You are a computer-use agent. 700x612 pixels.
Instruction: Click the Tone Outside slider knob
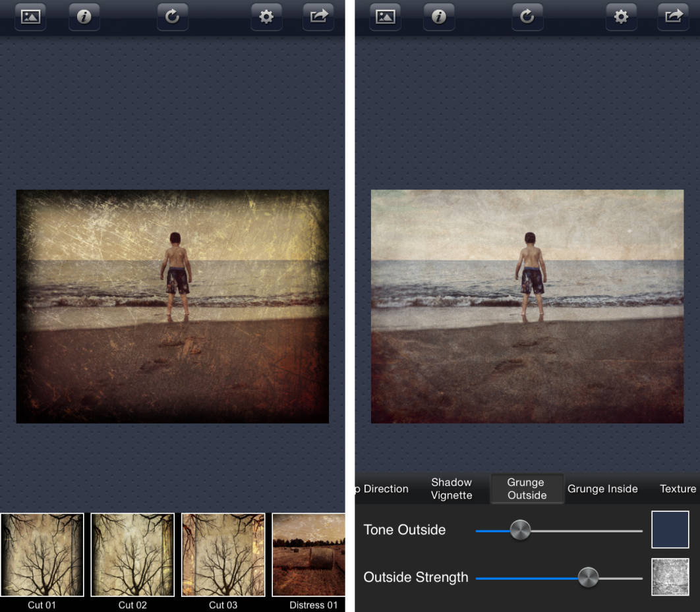(x=520, y=530)
